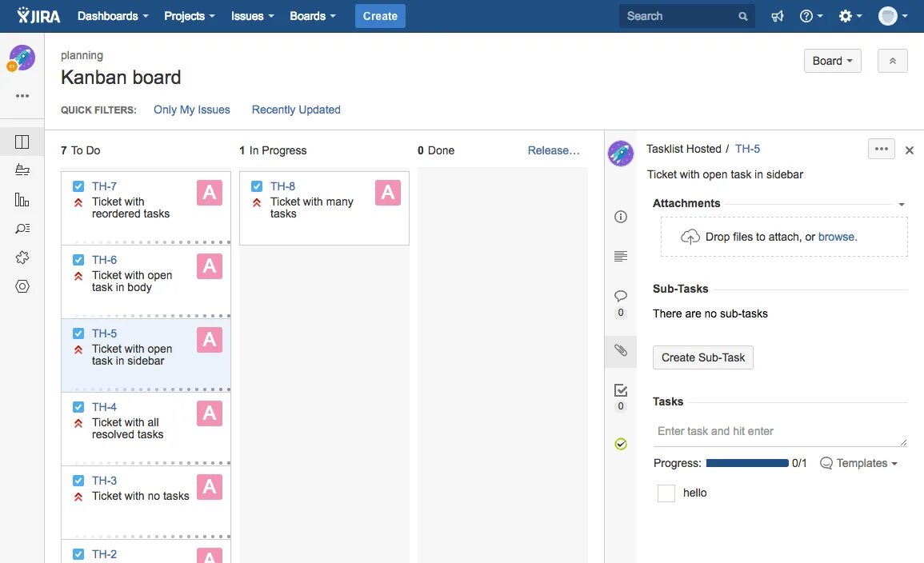This screenshot has height=563, width=924.
Task: Open the Components hexagon icon in sidebar
Action: (22, 286)
